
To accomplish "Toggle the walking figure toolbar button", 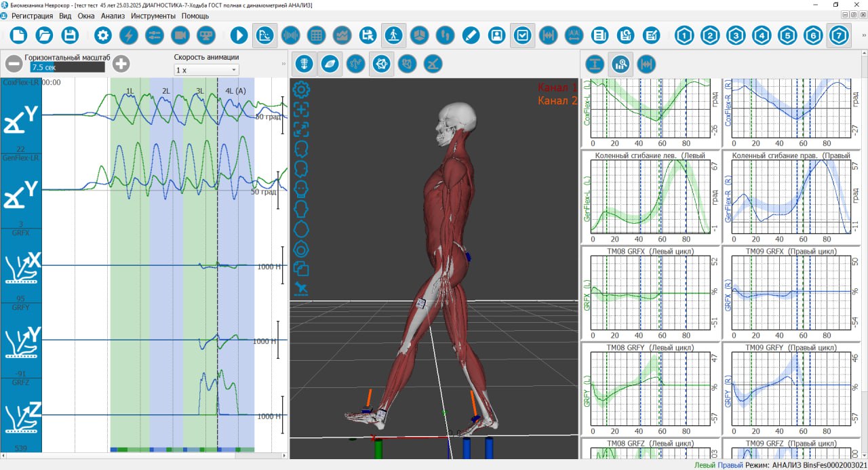I will [x=393, y=35].
